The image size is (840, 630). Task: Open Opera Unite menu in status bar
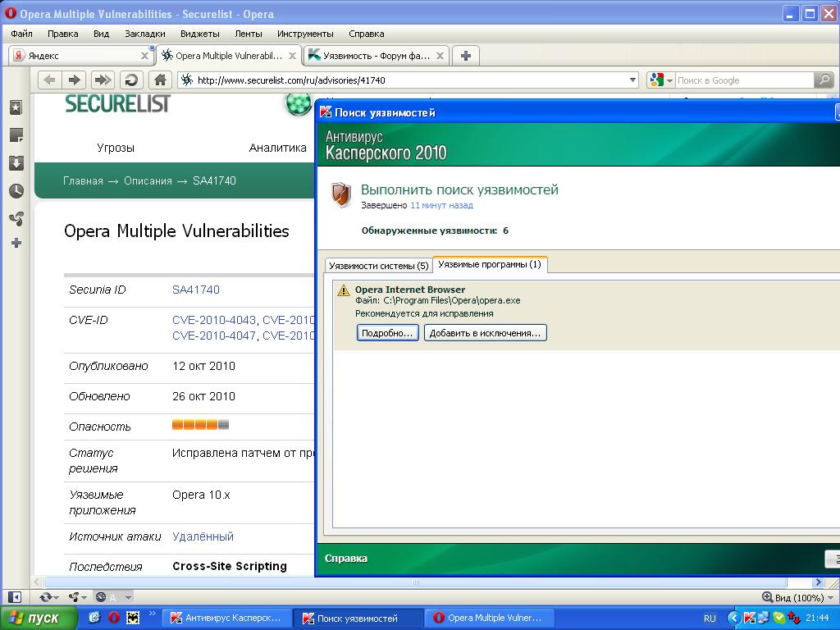click(x=78, y=597)
